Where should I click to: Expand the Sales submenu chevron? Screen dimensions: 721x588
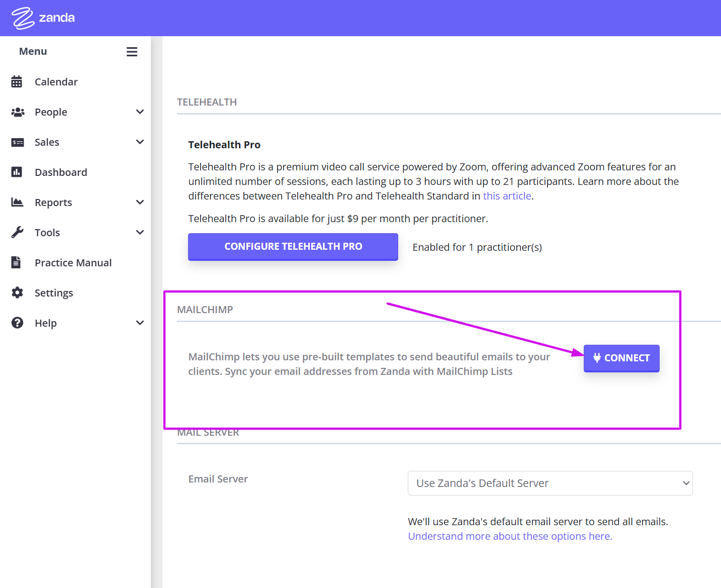tap(140, 142)
